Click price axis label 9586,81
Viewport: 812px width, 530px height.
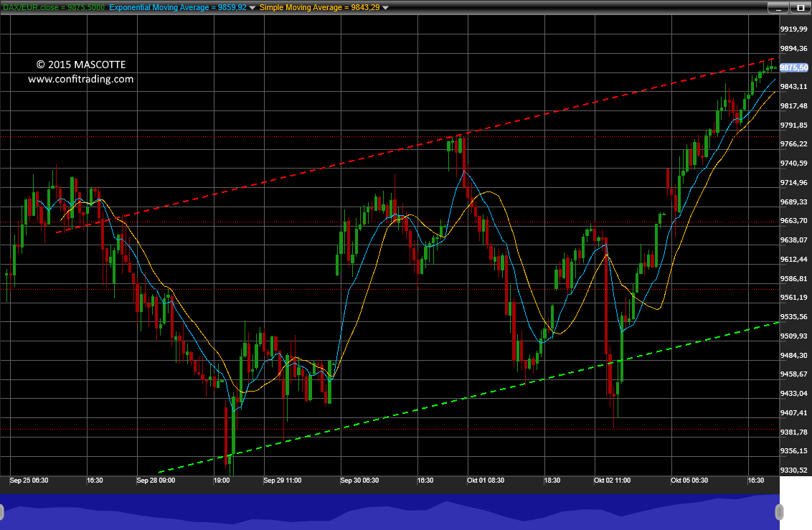click(x=794, y=278)
